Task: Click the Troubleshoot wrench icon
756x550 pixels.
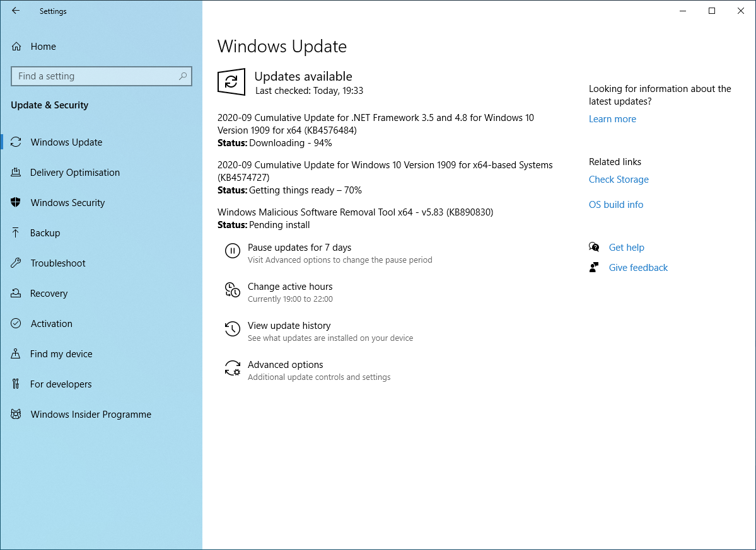Action: pyautogui.click(x=16, y=263)
